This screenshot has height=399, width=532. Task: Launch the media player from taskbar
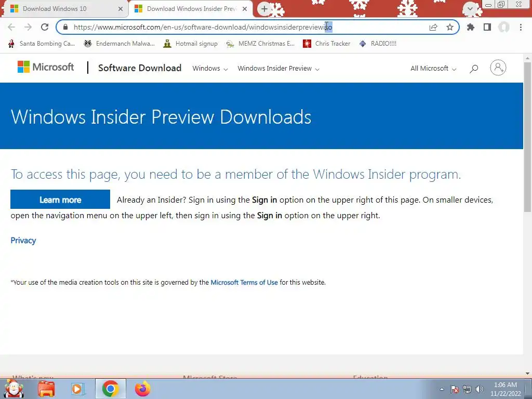point(78,389)
